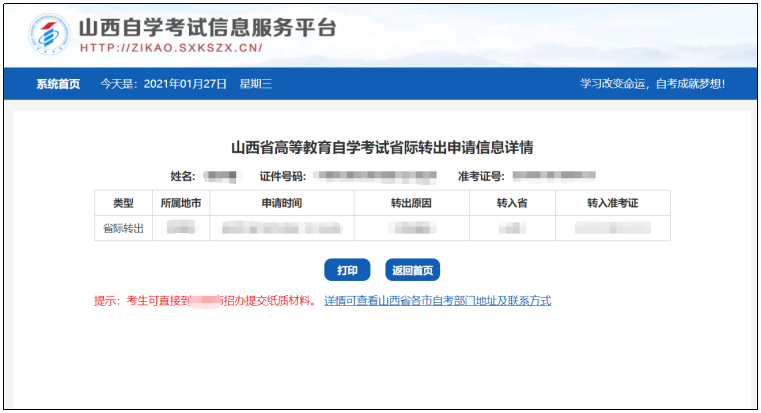The image size is (761, 413).
Task: Click the 所属地市 column header
Action: (181, 203)
